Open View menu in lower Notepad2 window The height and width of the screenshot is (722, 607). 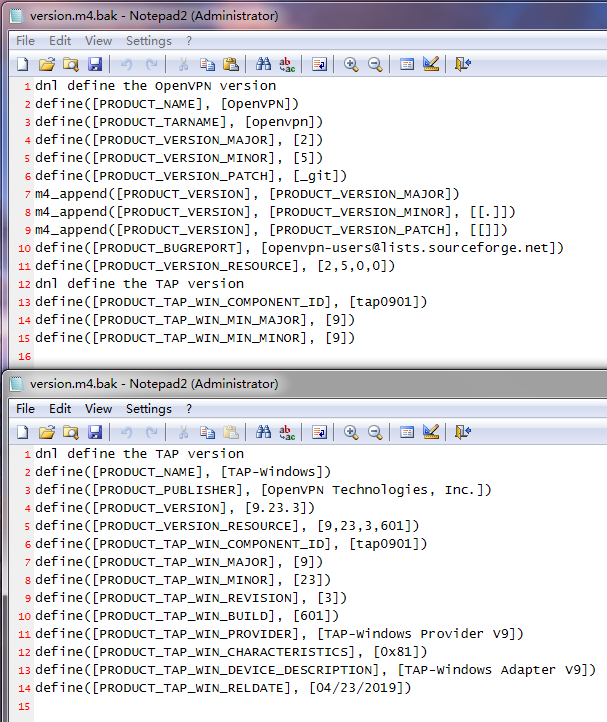tap(98, 409)
